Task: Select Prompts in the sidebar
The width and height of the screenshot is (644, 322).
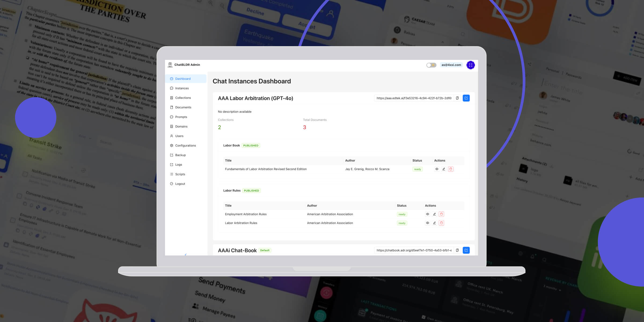Action: click(186, 117)
